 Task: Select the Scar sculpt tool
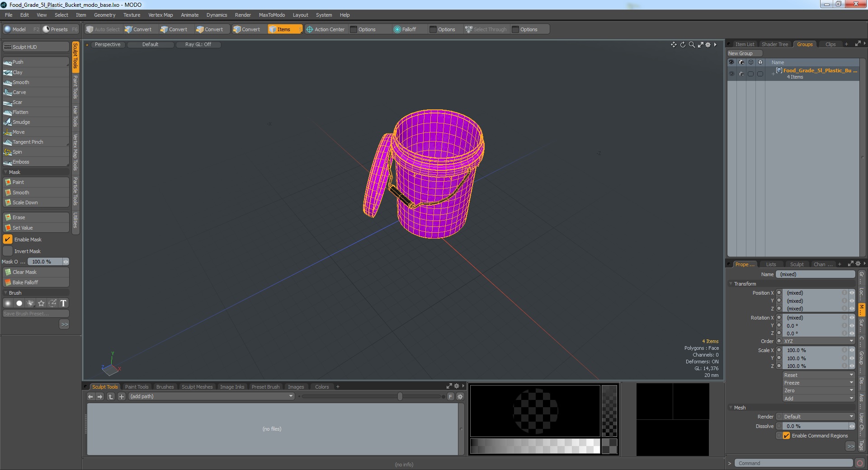(36, 102)
